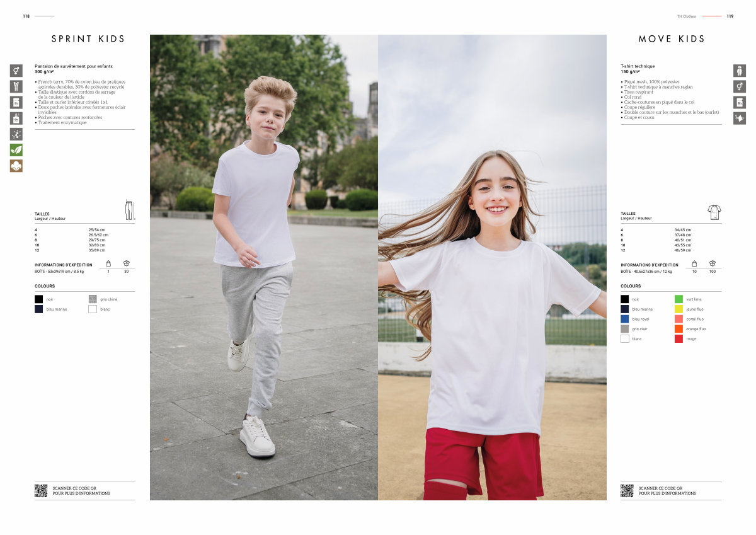756x535 pixels.
Task: Choose the bleu royal colour swatch
Action: coord(624,319)
